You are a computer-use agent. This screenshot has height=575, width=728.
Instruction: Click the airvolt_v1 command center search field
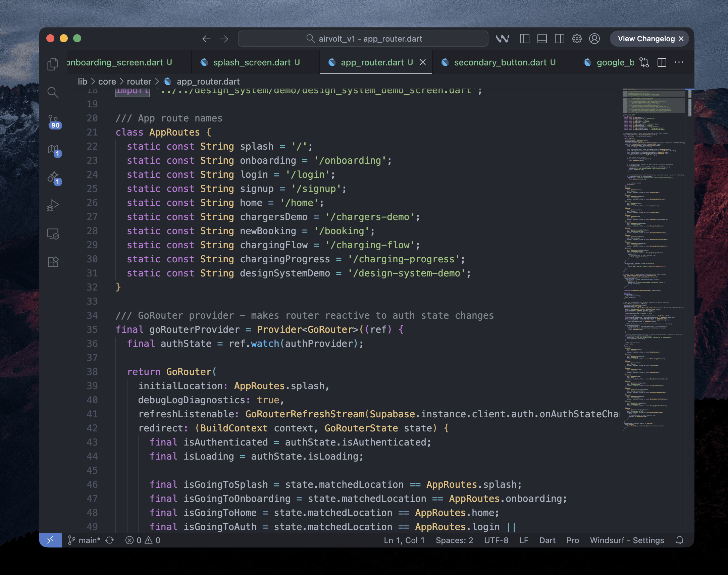[363, 39]
